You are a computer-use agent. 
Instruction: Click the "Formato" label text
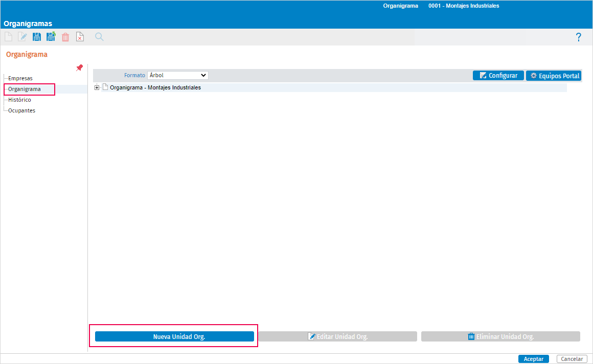(134, 75)
